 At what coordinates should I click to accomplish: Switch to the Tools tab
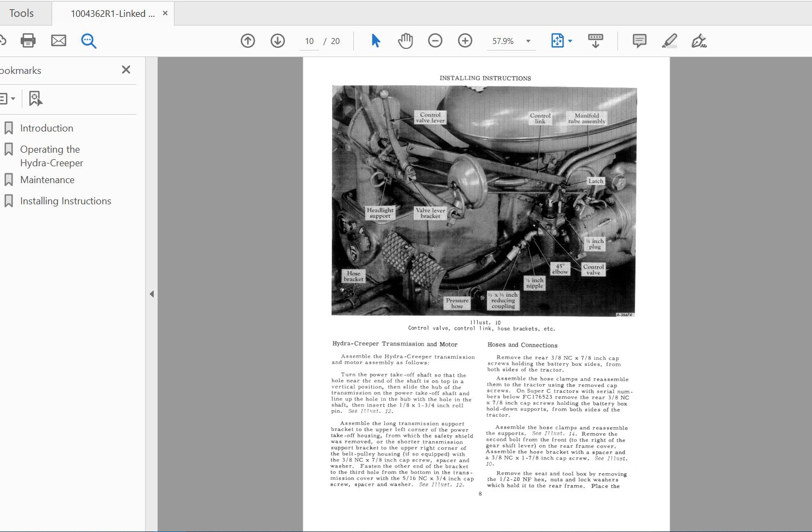tap(22, 14)
